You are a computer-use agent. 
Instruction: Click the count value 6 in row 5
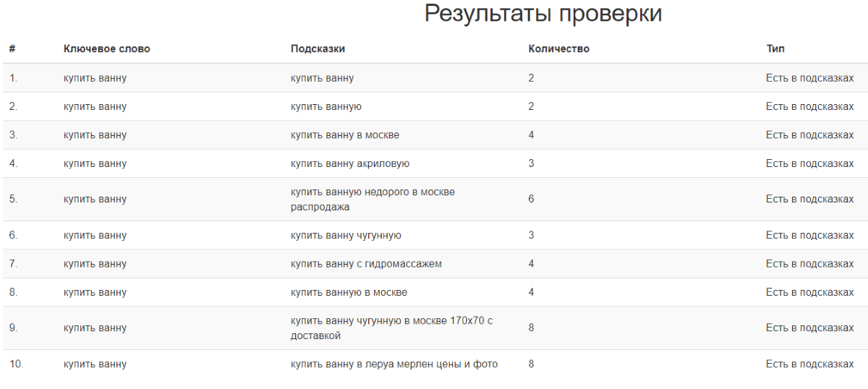(x=531, y=199)
